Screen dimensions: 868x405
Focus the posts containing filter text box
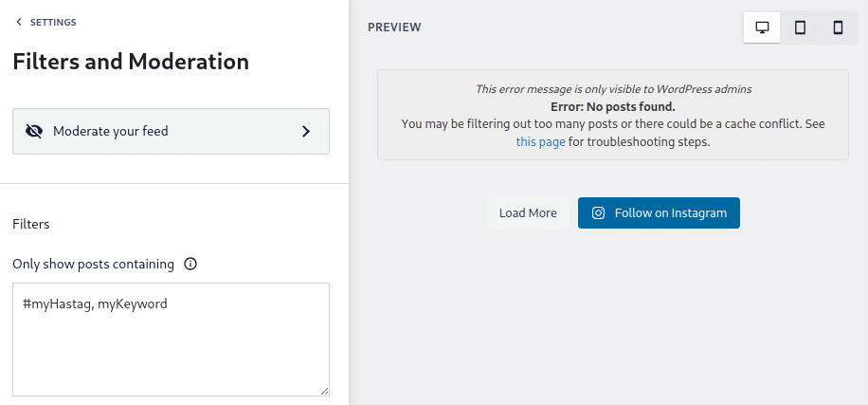click(171, 341)
